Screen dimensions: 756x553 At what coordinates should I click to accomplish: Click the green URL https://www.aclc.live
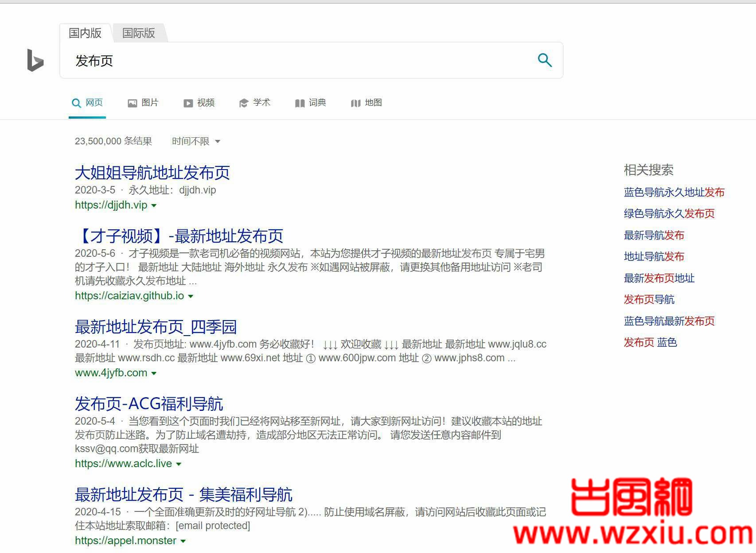coord(123,464)
